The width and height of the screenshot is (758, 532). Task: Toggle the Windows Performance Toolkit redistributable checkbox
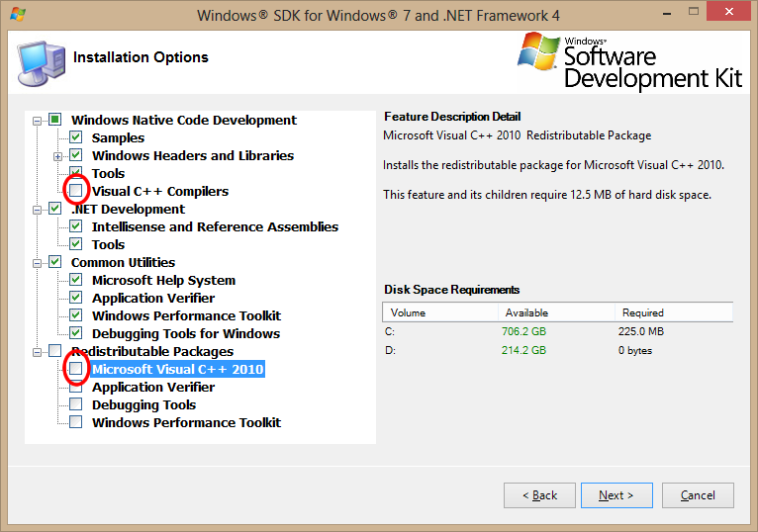pyautogui.click(x=76, y=422)
